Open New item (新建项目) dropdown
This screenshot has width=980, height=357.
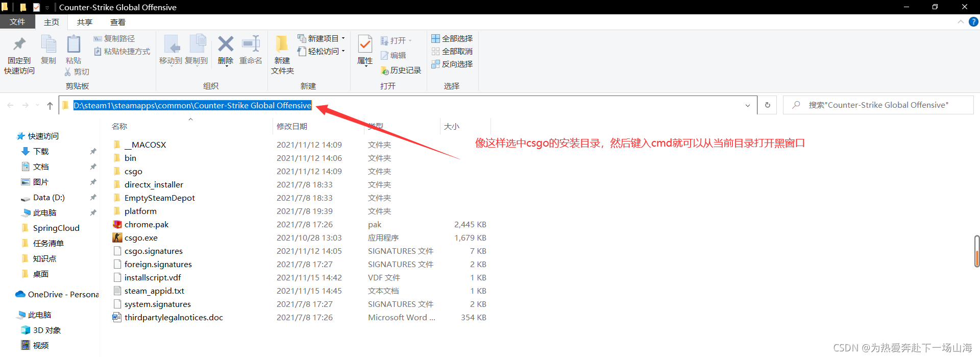(x=322, y=38)
